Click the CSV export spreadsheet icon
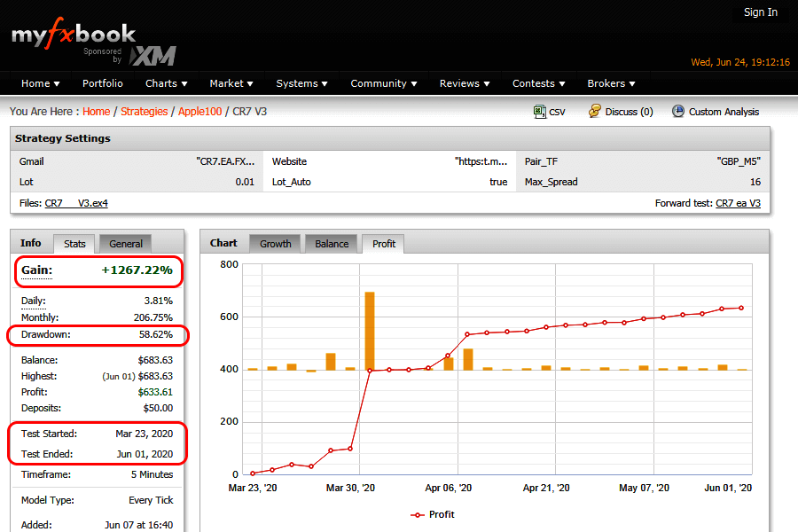 coord(539,112)
